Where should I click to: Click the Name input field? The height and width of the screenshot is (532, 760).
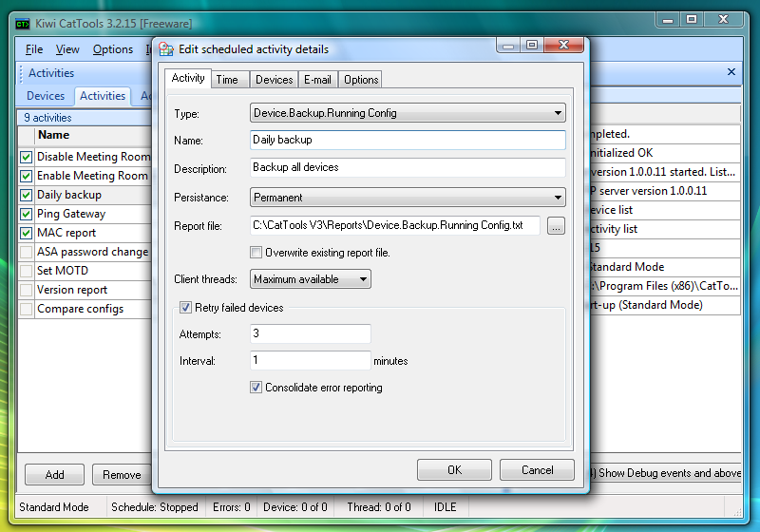click(x=408, y=140)
